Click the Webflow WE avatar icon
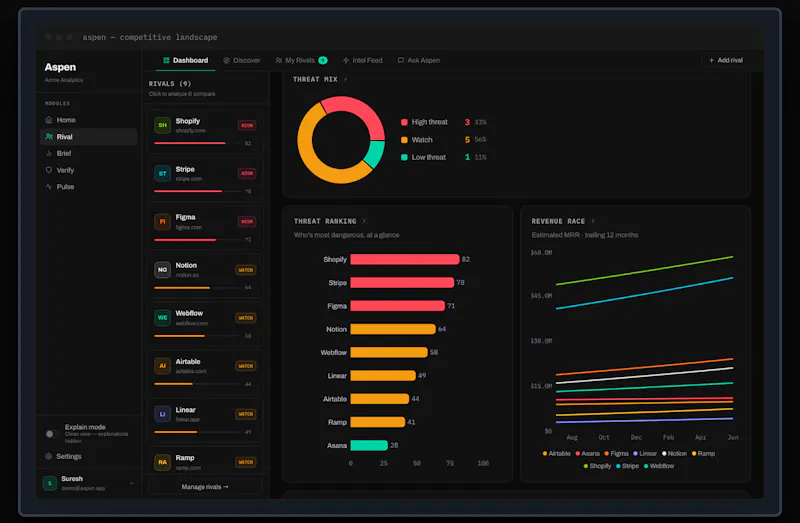The image size is (800, 523). click(162, 317)
